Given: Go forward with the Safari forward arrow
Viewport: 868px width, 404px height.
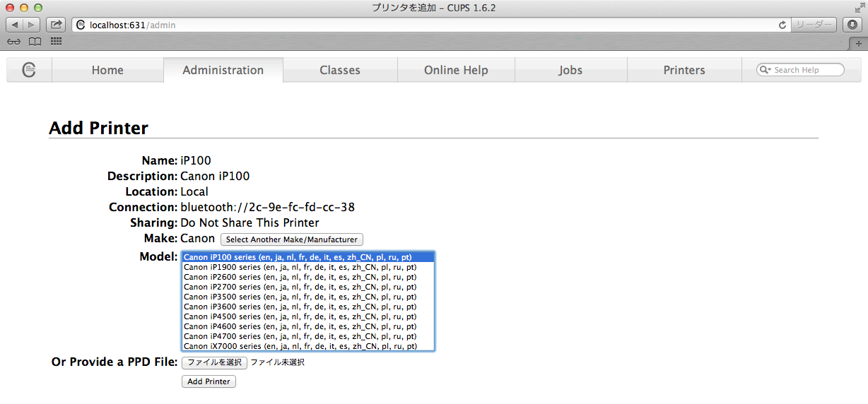Looking at the screenshot, I should 33,25.
